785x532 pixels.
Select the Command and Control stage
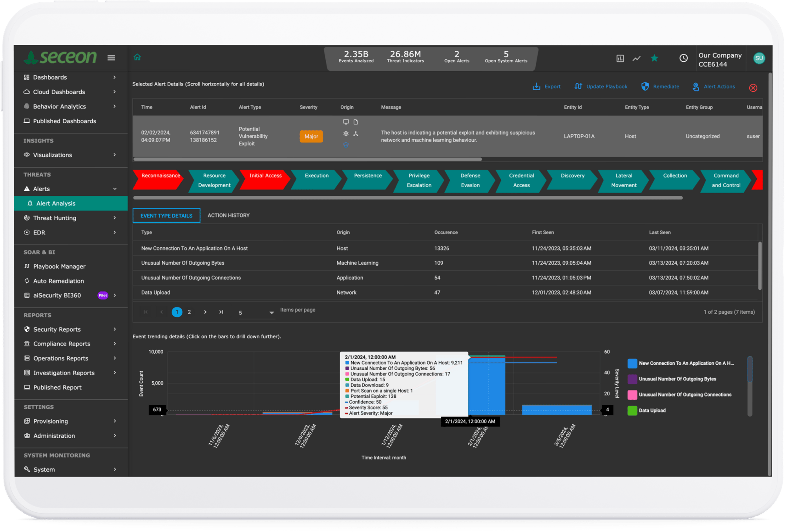click(726, 181)
